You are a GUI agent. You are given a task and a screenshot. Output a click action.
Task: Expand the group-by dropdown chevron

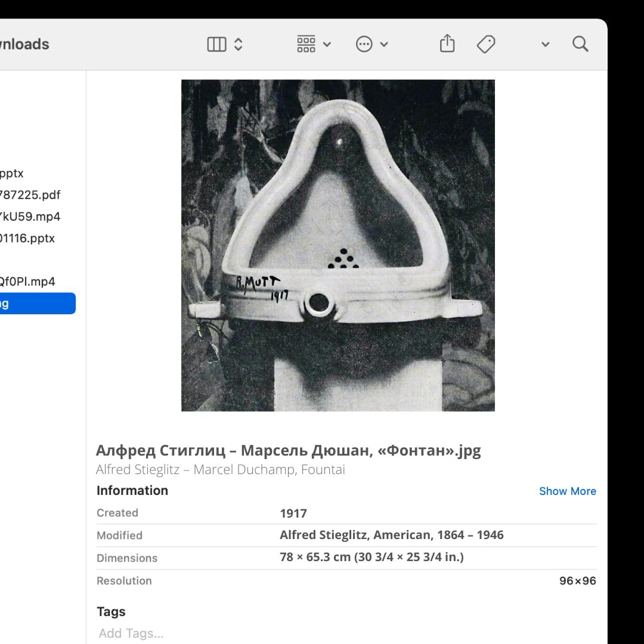pyautogui.click(x=327, y=44)
